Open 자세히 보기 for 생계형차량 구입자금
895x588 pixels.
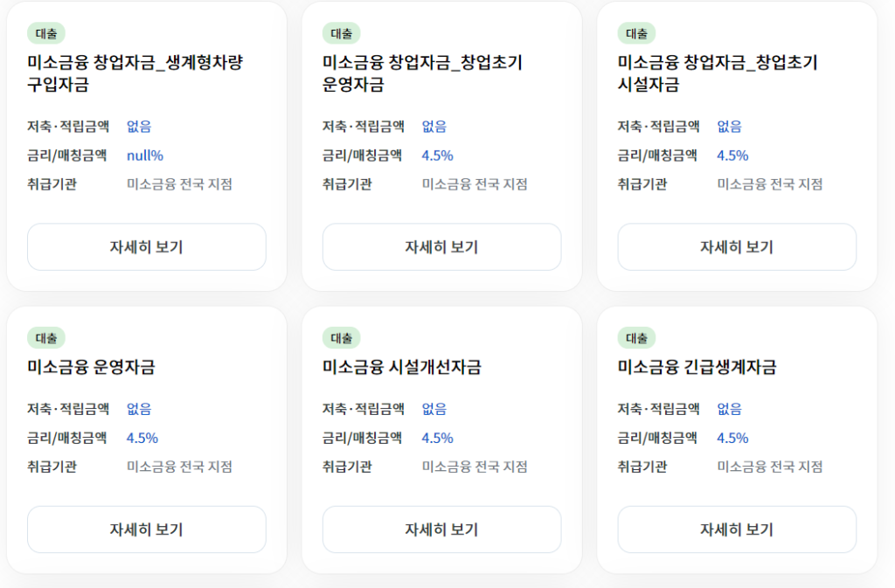146,247
